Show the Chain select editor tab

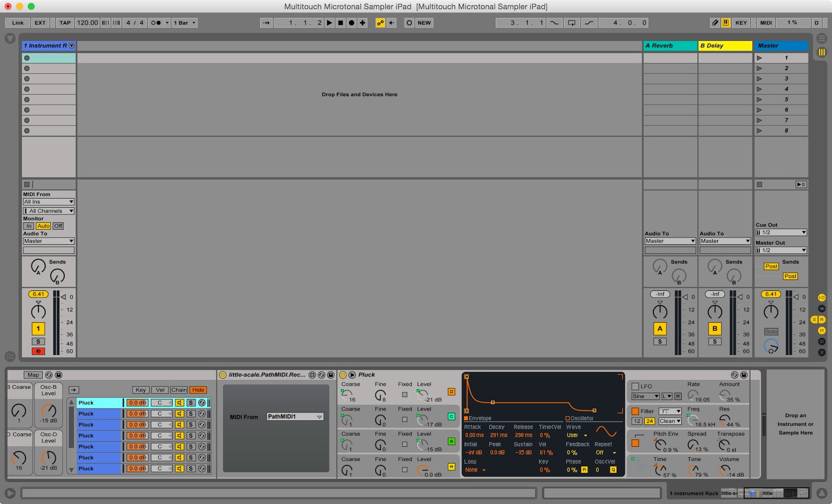point(179,390)
